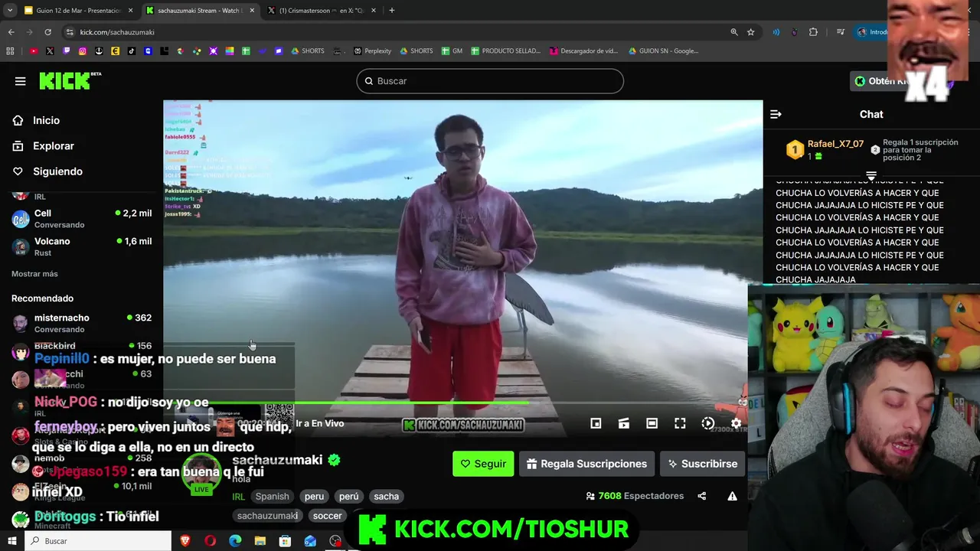980x551 pixels.
Task: Click the Suscribirse button
Action: (x=702, y=464)
